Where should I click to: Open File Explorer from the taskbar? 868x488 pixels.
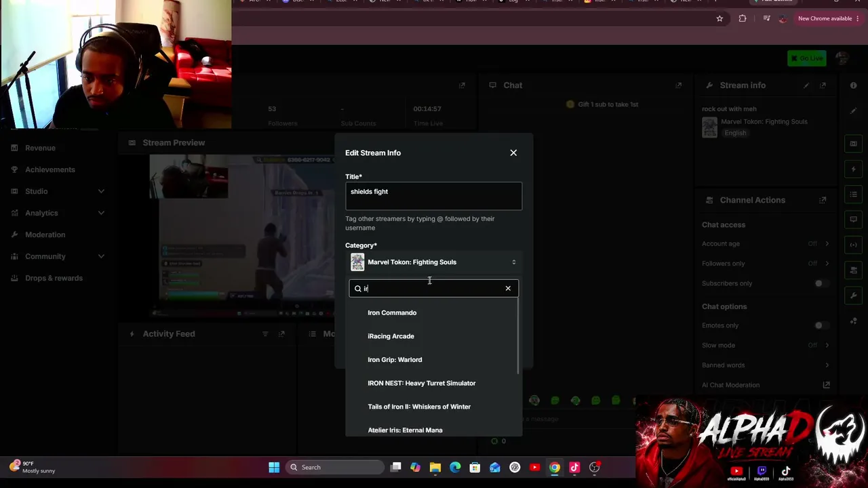435,467
